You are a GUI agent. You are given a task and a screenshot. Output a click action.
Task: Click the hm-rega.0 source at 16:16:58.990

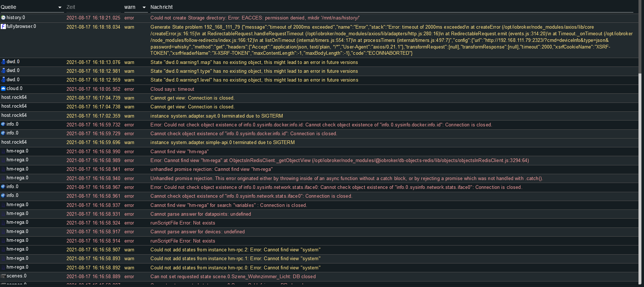point(17,151)
